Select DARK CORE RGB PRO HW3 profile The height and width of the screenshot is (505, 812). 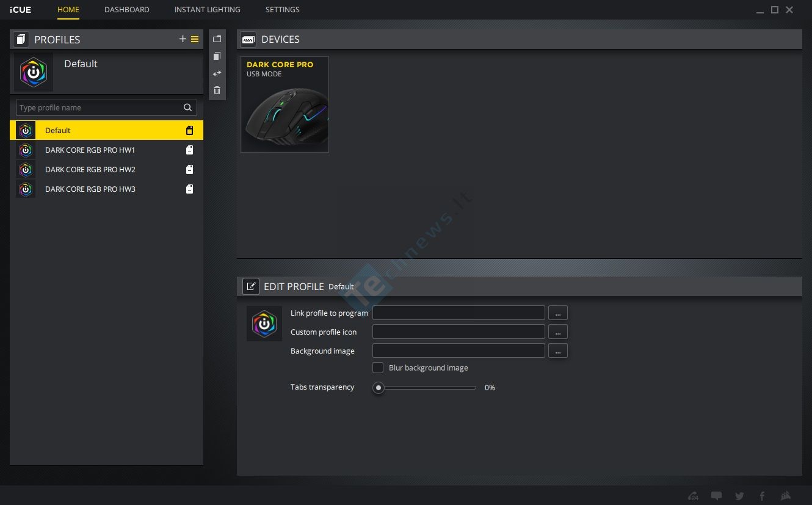click(106, 189)
